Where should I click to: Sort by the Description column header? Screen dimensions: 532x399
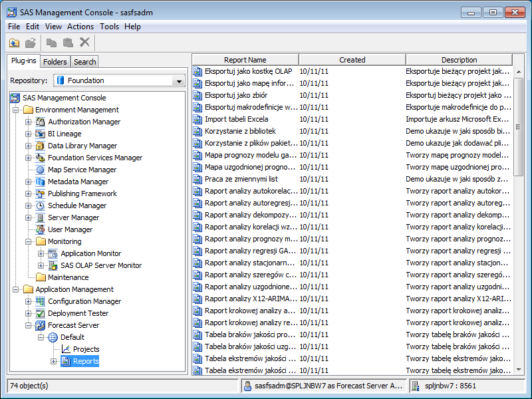click(459, 60)
